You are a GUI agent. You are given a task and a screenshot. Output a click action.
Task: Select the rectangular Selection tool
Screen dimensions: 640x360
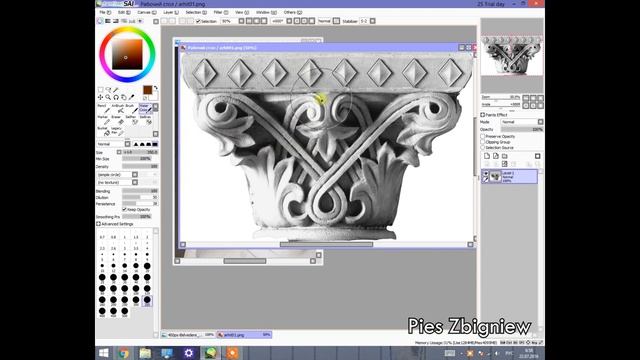click(100, 90)
